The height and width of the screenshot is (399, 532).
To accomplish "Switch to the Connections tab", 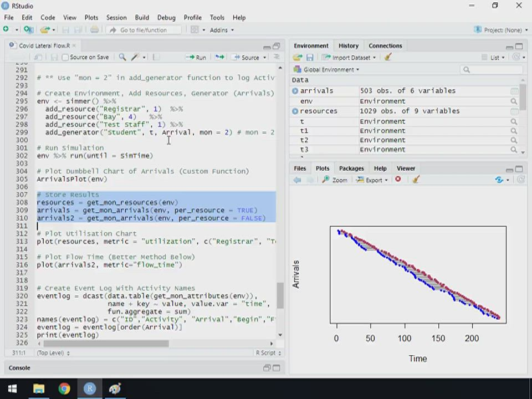I will point(385,46).
